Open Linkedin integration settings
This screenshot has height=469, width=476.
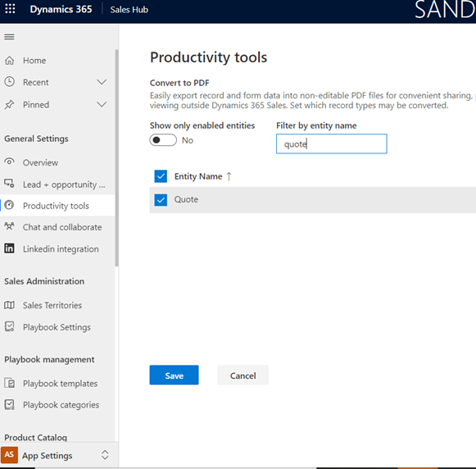57,249
